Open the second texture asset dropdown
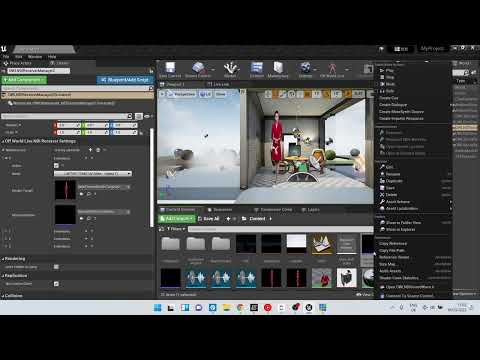Viewport: 480px width, 360px height. (x=104, y=212)
